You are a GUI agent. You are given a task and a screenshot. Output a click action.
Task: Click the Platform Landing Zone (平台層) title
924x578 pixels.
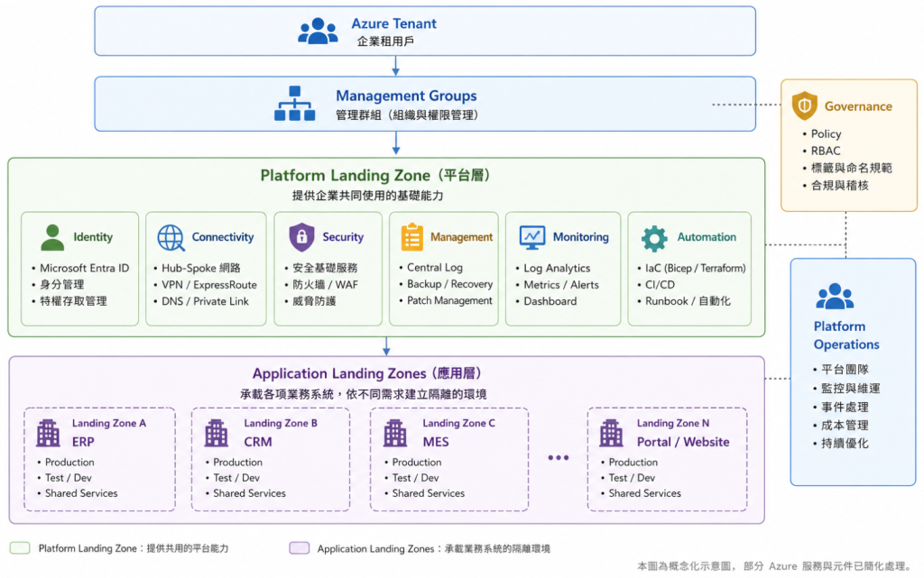click(377, 176)
